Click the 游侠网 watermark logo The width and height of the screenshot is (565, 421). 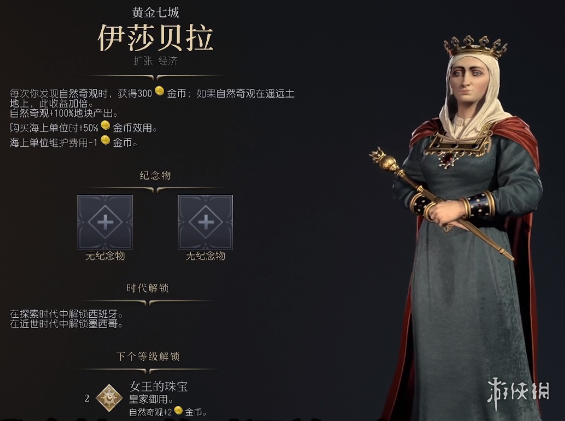click(518, 393)
